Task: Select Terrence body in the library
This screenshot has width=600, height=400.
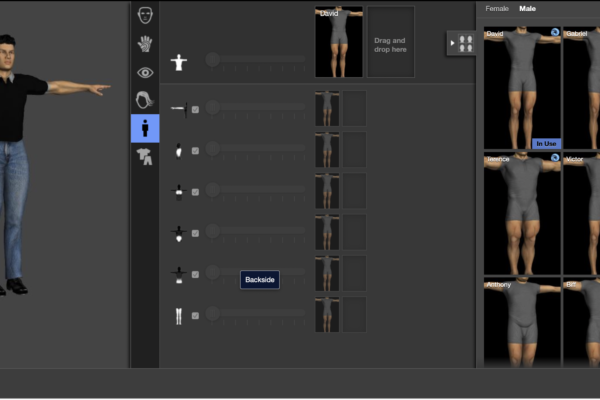Action: tap(522, 213)
